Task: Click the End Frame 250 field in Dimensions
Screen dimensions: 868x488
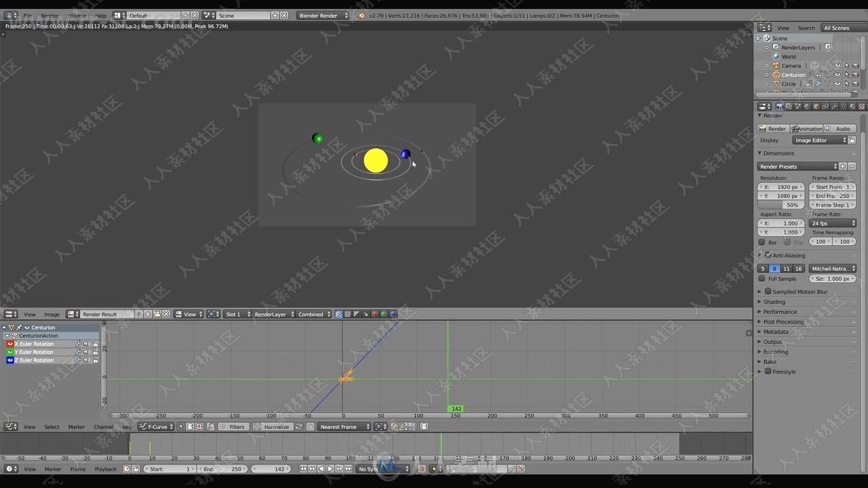Action: (833, 196)
